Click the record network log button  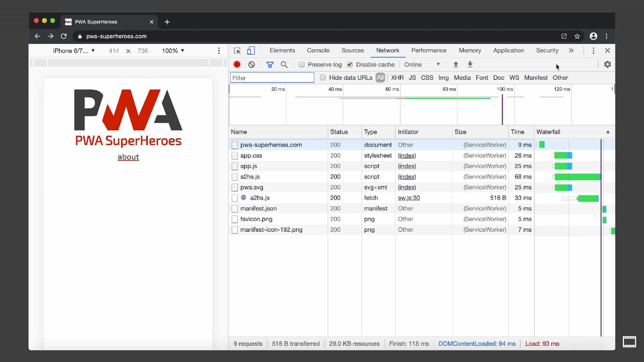tap(237, 64)
